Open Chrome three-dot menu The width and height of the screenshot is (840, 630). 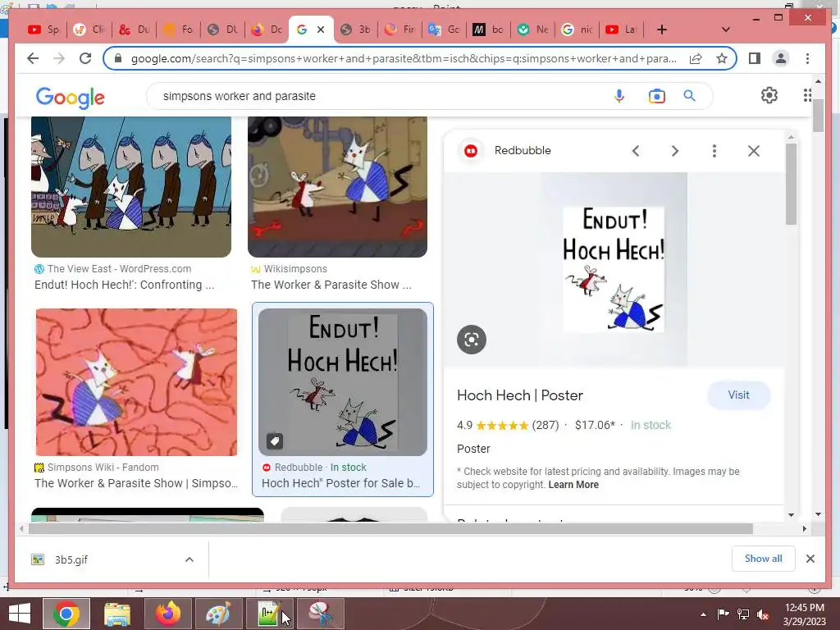pyautogui.click(x=807, y=58)
